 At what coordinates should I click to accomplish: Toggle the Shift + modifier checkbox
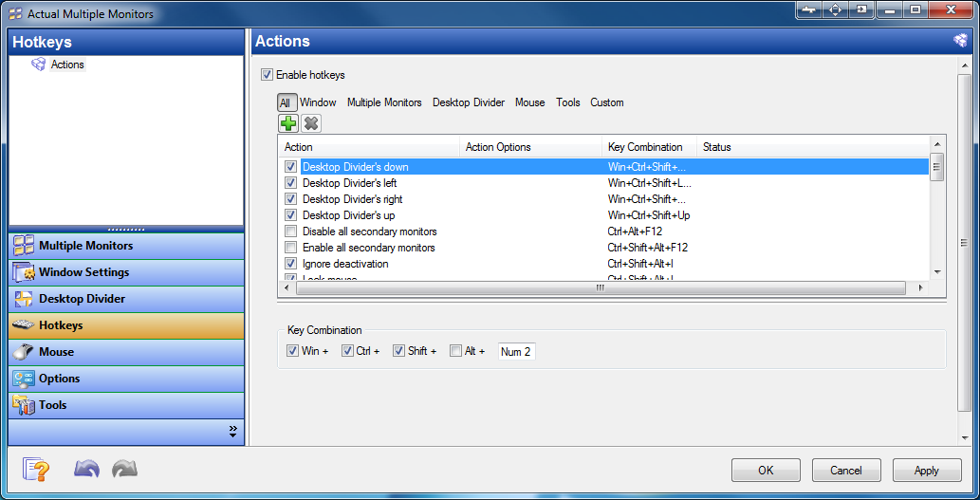tap(398, 351)
